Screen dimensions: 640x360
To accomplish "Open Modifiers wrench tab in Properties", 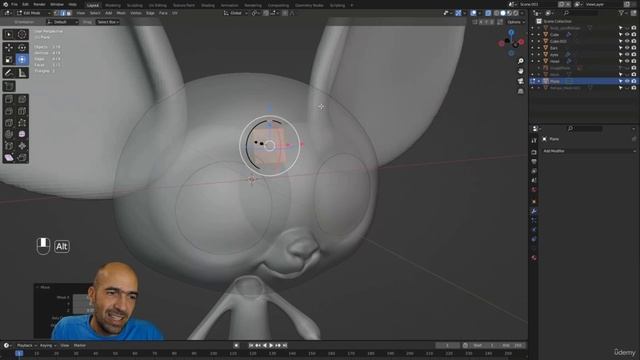I will click(x=534, y=211).
